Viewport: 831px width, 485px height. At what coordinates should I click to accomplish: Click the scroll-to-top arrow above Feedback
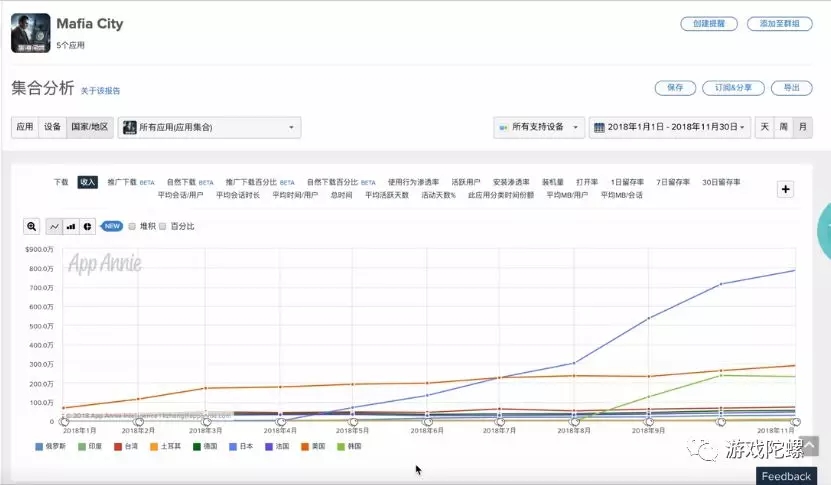(x=809, y=446)
